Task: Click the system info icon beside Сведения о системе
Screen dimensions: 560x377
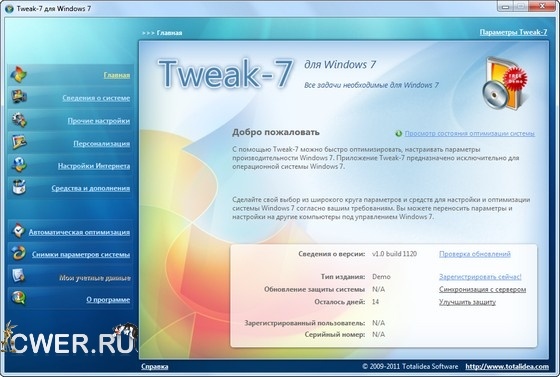Action: tap(19, 97)
